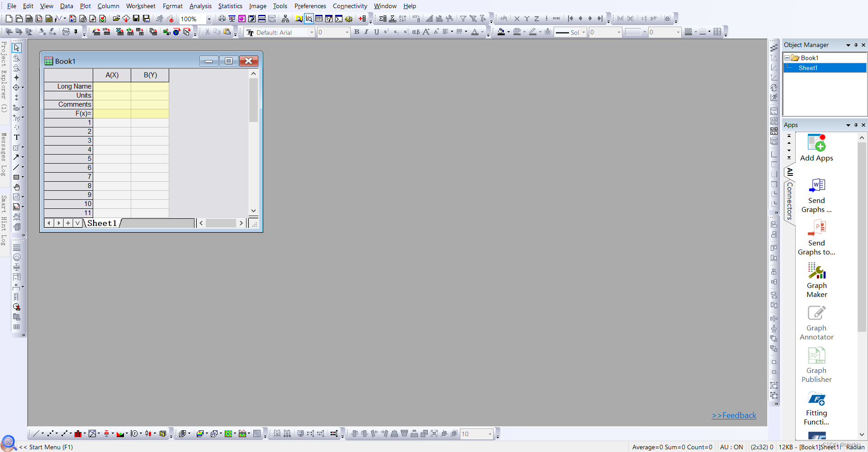Image resolution: width=868 pixels, height=452 pixels.
Task: Open the bottom toolbar 10 size dropdown
Action: pyautogui.click(x=490, y=434)
